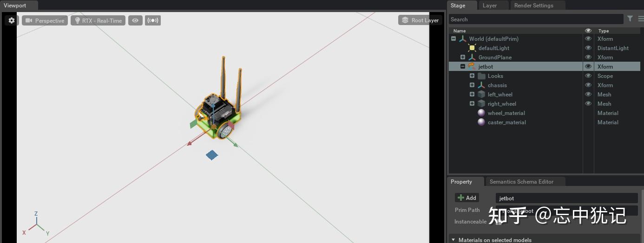Viewport: 644px width, 243px height.
Task: Click the right_wheel mesh cube icon
Action: [481, 104]
